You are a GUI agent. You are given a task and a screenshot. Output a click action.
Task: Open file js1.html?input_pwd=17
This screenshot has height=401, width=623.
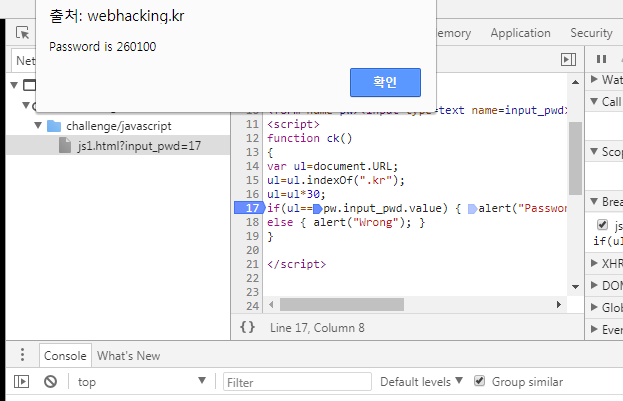139,146
